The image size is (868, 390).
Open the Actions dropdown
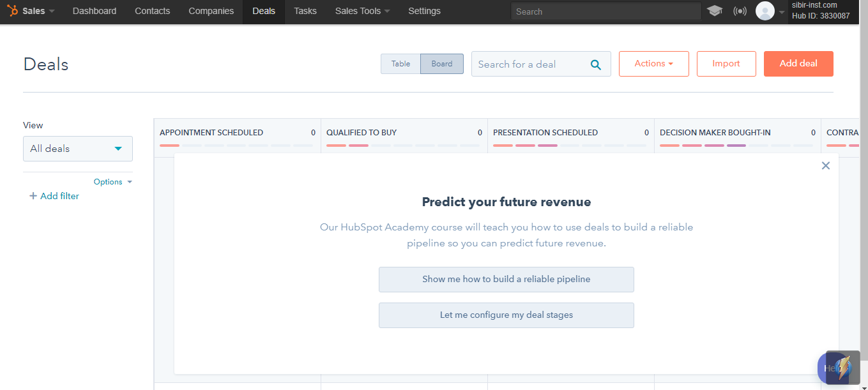pos(653,63)
